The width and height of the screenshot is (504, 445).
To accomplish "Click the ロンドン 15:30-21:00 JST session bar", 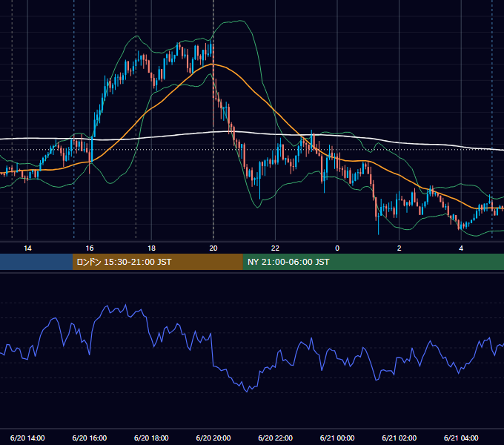I will [x=157, y=262].
